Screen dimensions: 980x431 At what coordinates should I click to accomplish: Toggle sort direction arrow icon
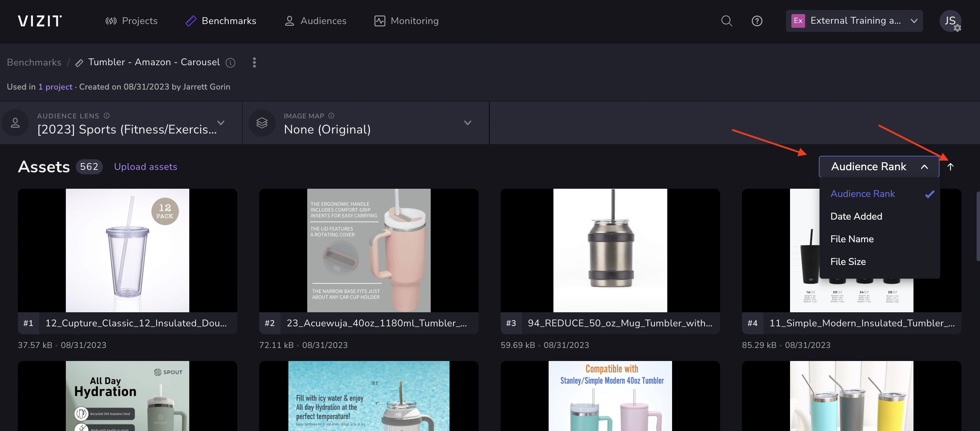pos(950,167)
